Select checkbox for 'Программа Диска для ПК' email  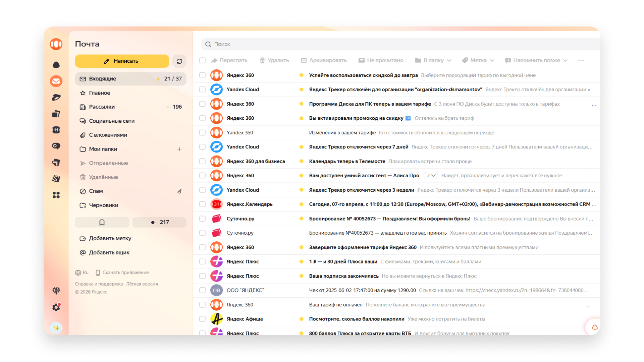tap(202, 104)
